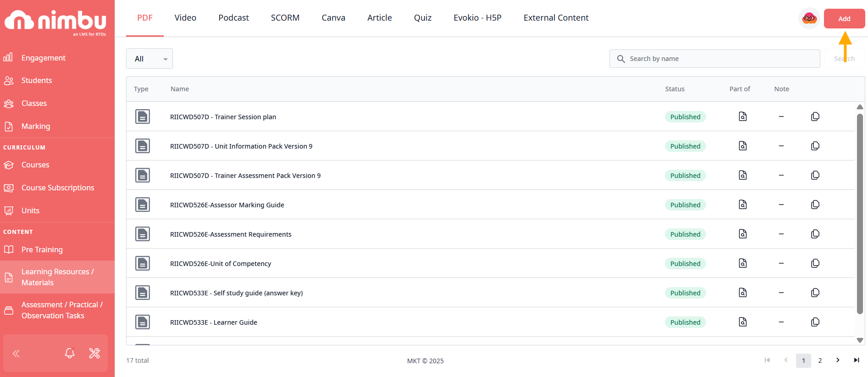Click the Name column header
The height and width of the screenshot is (377, 868).
(180, 89)
